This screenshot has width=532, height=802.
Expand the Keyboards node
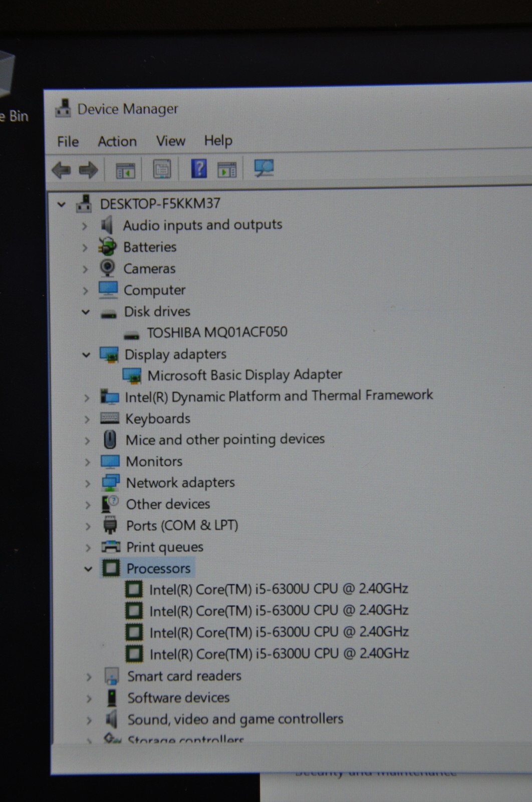(87, 419)
